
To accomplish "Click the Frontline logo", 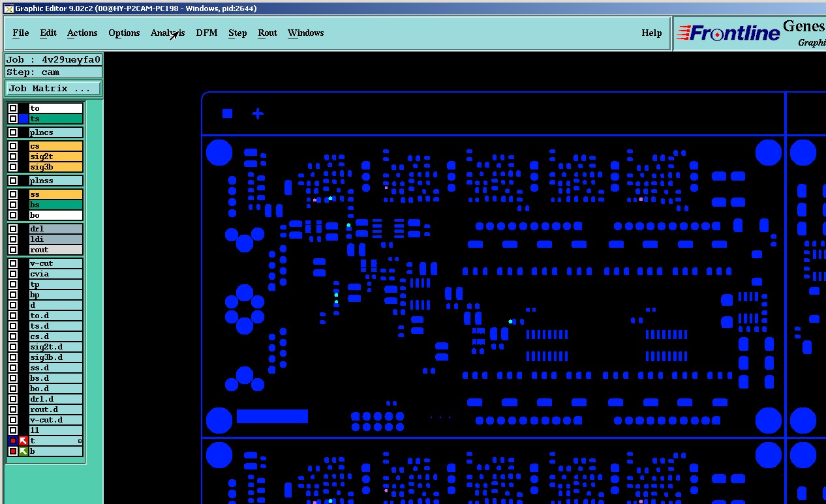I will point(729,33).
